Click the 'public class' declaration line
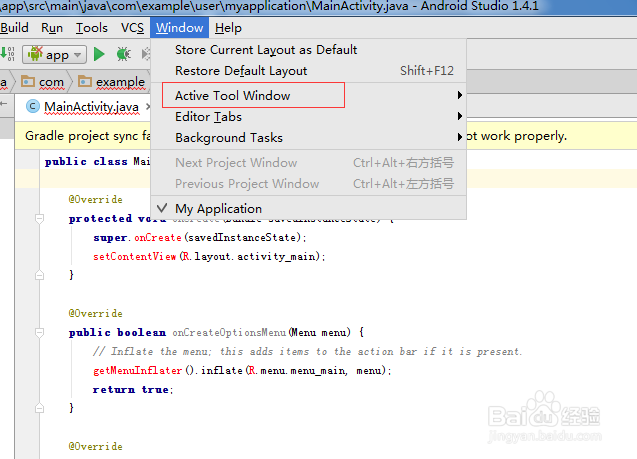 [x=98, y=162]
